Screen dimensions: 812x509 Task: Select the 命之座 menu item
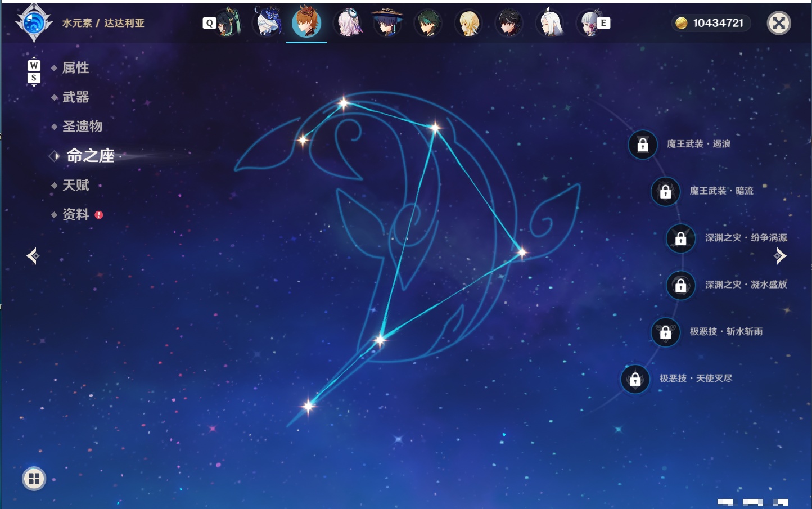[x=91, y=156]
